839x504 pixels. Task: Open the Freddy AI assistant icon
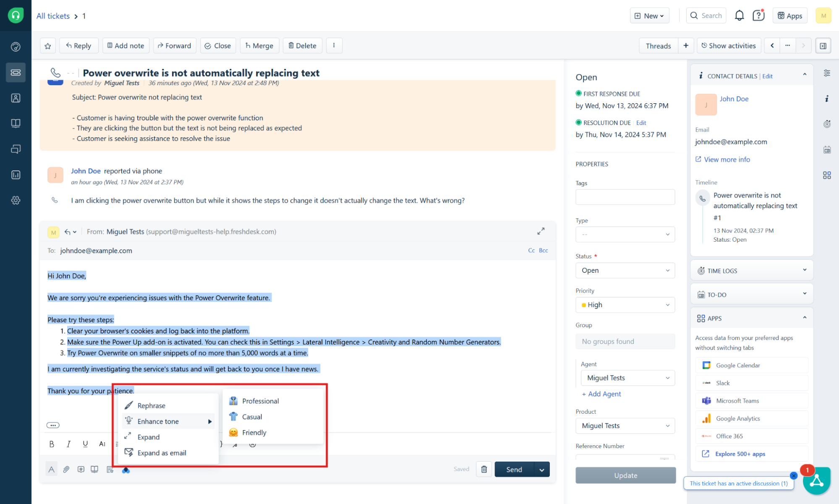tap(126, 470)
